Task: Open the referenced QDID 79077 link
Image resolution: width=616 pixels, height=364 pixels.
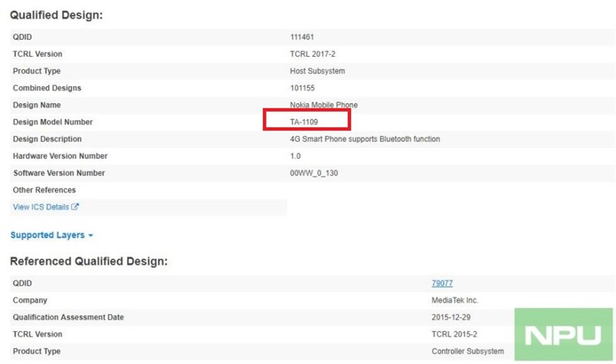Action: [442, 283]
